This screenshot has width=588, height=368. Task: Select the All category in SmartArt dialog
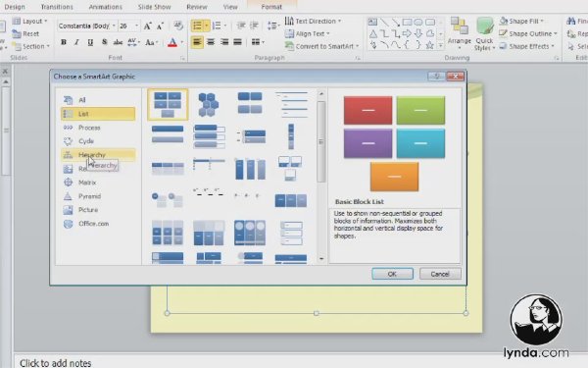98,100
